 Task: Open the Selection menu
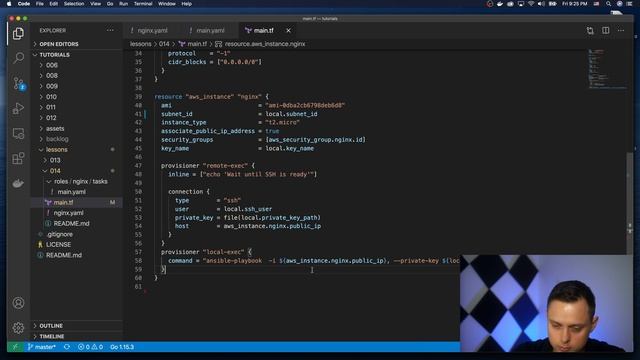[74, 4]
